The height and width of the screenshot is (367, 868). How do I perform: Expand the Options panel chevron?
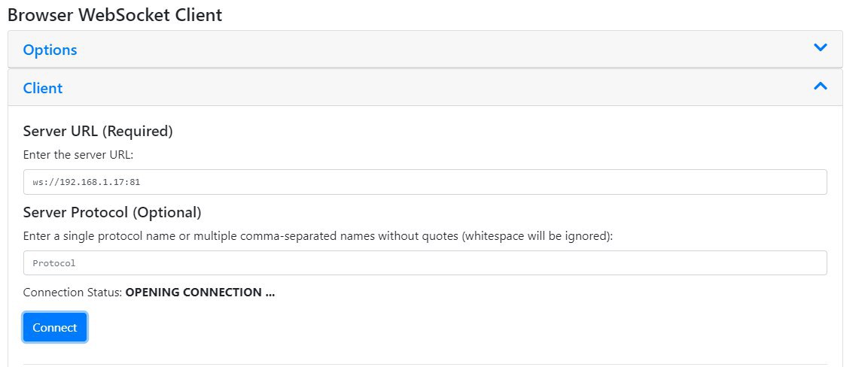tap(820, 48)
